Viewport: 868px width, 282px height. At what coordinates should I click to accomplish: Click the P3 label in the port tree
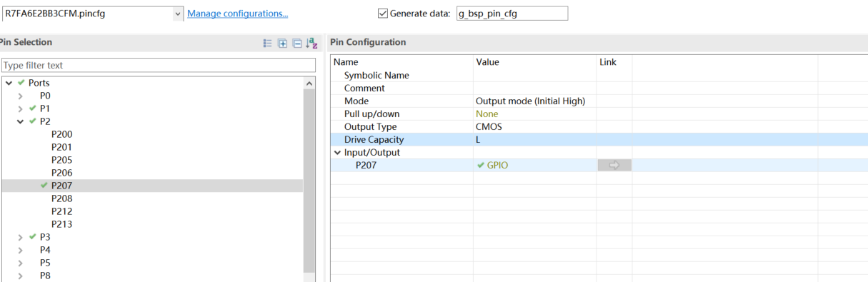tap(45, 237)
